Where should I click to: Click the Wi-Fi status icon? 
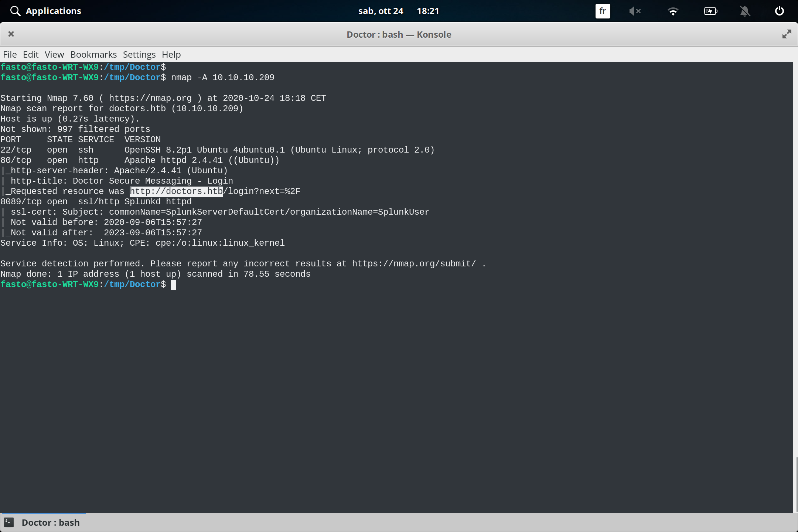point(673,11)
